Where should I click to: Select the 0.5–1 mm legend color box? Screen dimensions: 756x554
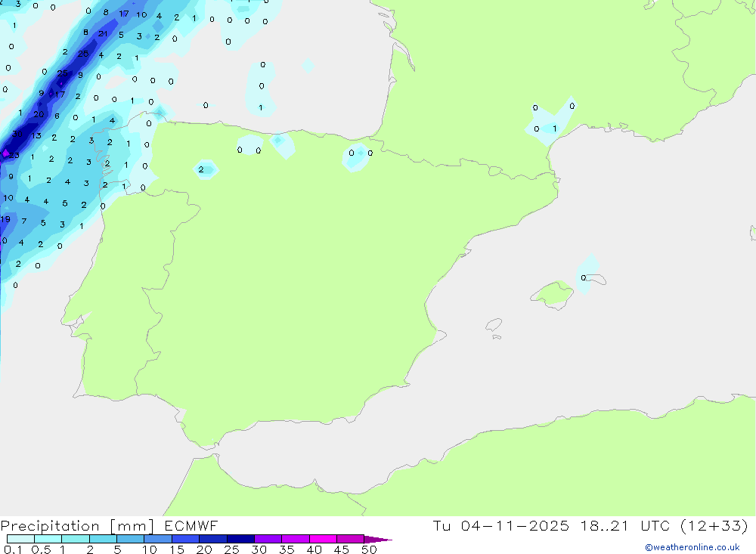click(x=48, y=539)
